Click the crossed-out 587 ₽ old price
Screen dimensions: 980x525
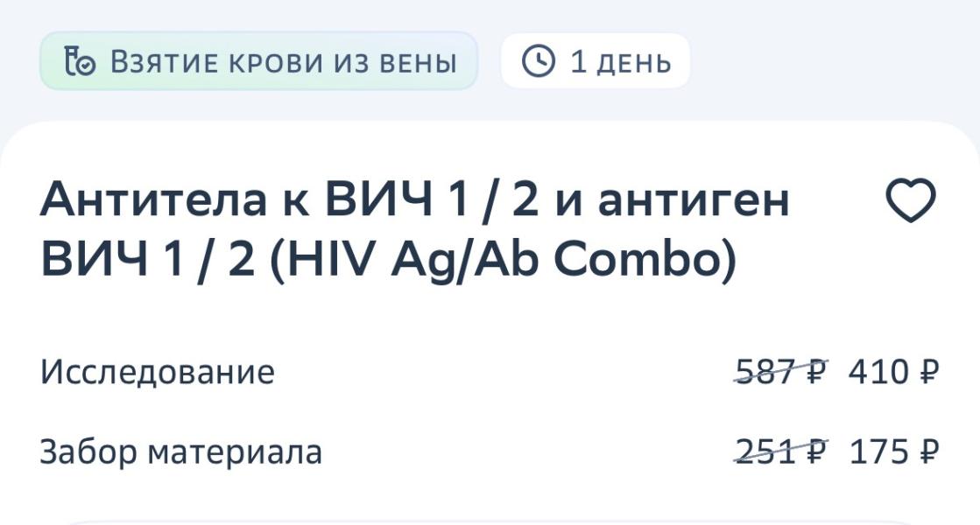(x=781, y=371)
